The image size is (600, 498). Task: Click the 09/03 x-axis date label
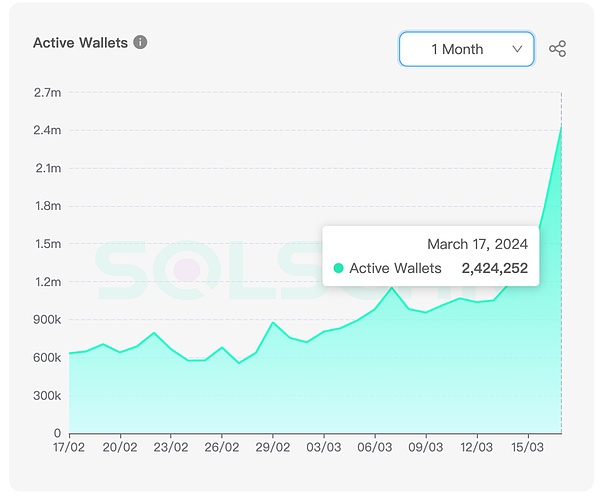tap(426, 449)
